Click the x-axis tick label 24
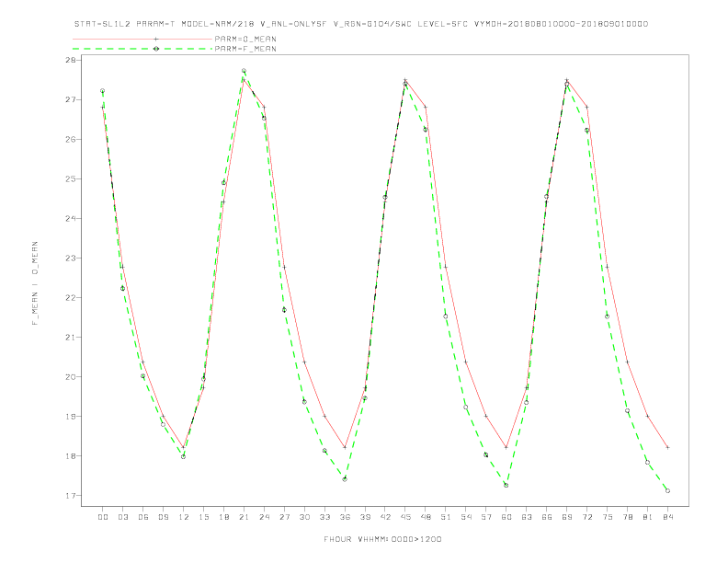728x563 pixels. coord(264,517)
